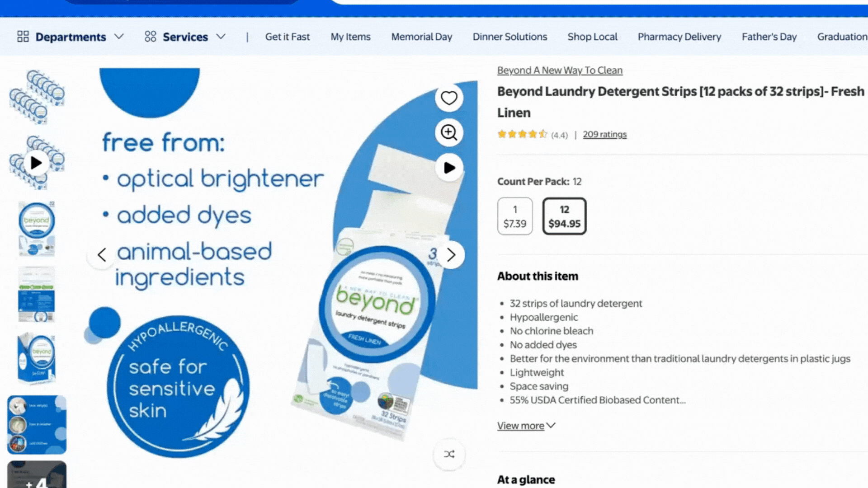Open Beyond A New Way To Clean brand link
The image size is (868, 488).
click(x=560, y=70)
